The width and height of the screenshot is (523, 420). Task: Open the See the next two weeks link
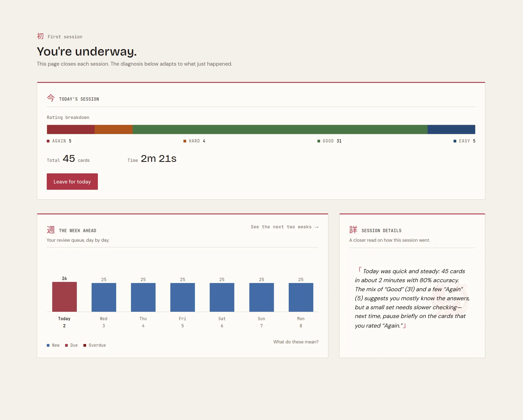pos(285,227)
